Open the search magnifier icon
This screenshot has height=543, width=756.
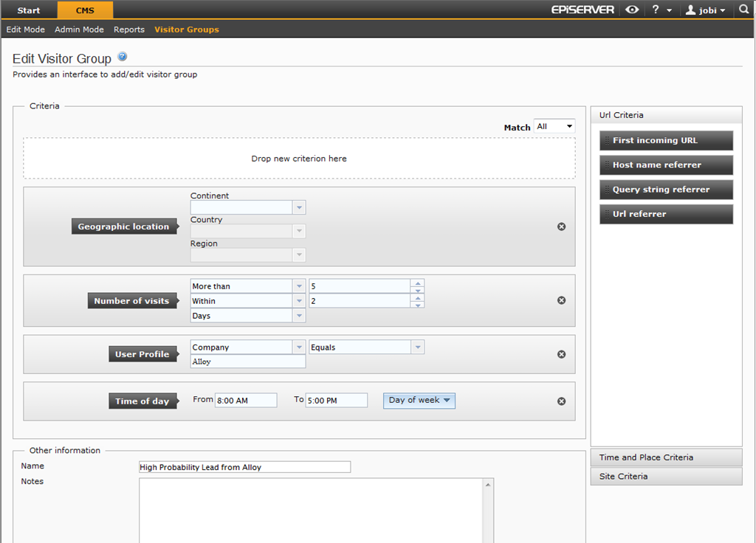(x=743, y=10)
